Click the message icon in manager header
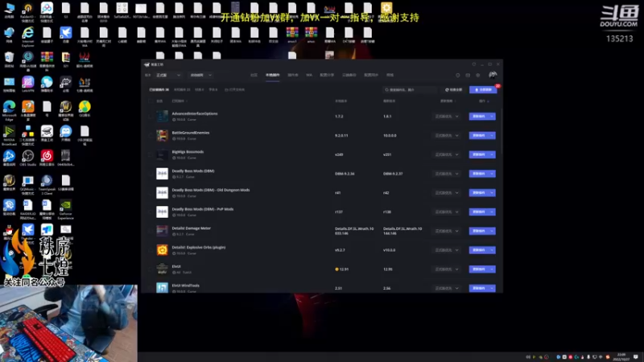The width and height of the screenshot is (644, 362). pyautogui.click(x=468, y=76)
